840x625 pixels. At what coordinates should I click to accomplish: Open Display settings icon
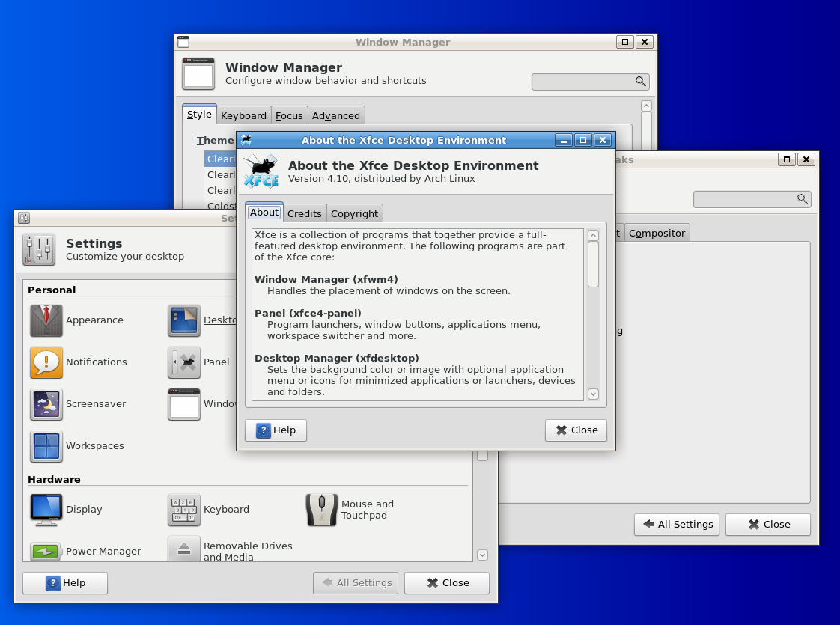(46, 509)
